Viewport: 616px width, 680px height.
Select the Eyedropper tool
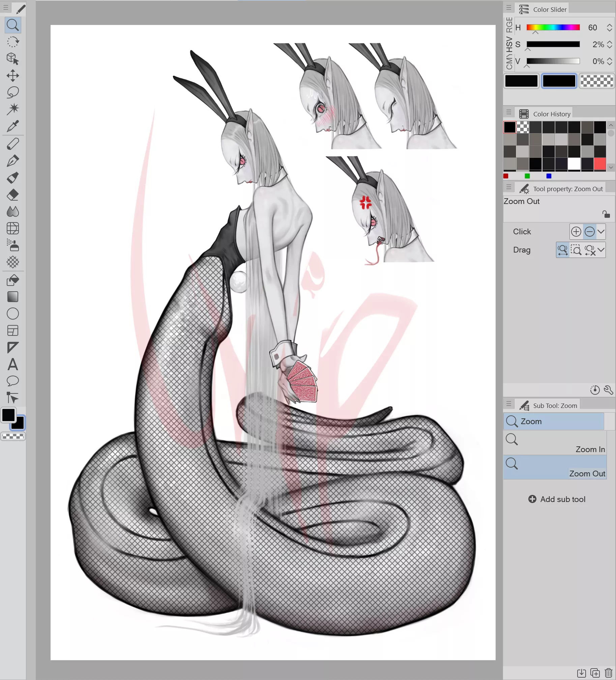pyautogui.click(x=13, y=125)
